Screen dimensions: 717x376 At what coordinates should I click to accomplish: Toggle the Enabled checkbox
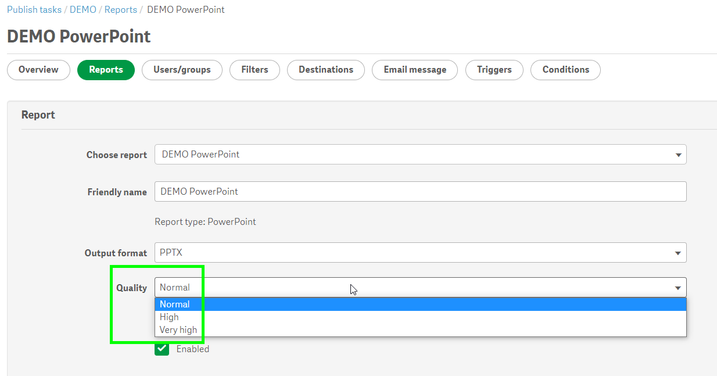tap(162, 349)
